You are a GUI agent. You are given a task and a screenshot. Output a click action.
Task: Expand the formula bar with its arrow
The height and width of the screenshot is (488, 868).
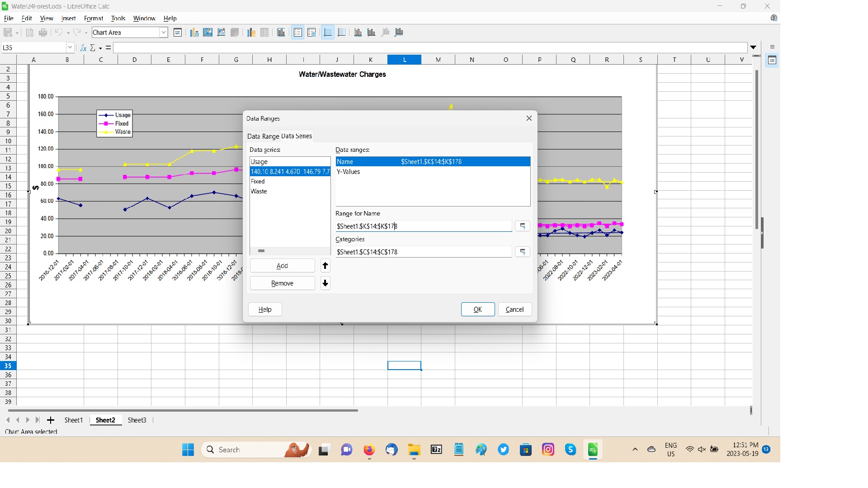753,47
